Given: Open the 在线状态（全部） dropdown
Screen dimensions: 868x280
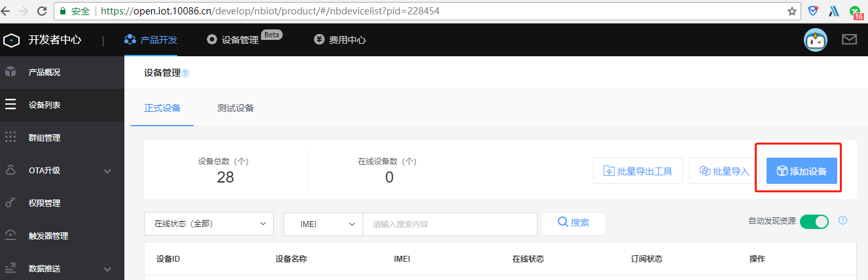Looking at the screenshot, I should point(209,223).
